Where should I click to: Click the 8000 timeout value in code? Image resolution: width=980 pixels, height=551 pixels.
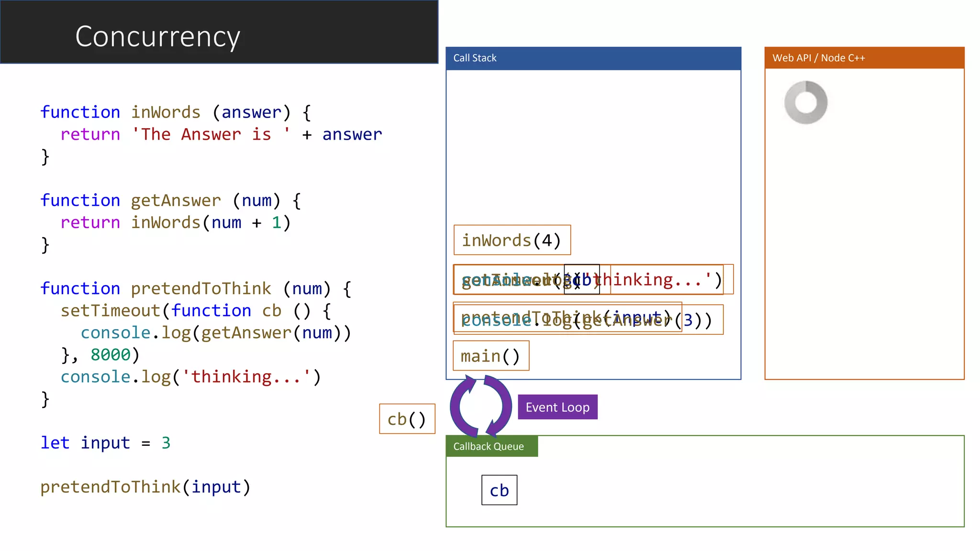point(111,355)
